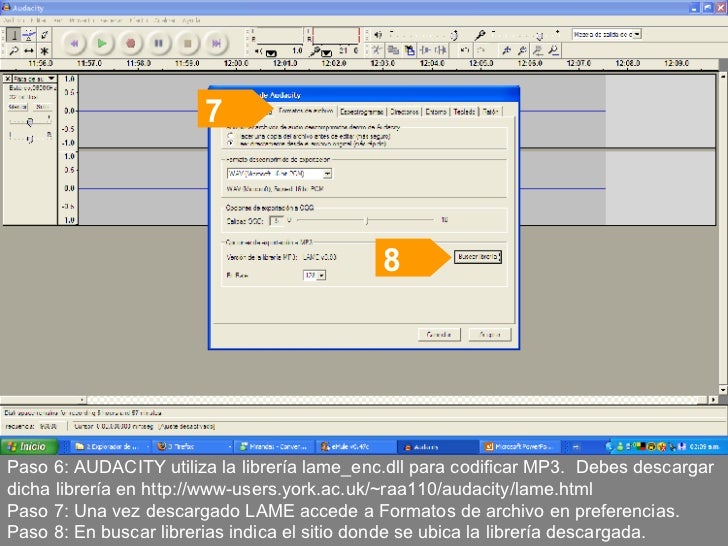
Task: Click the Silence selection icon
Action: coord(441,50)
